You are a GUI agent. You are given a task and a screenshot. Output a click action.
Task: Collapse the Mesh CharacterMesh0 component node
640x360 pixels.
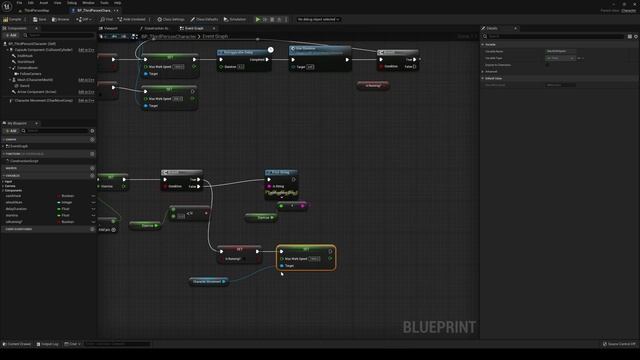(10, 80)
